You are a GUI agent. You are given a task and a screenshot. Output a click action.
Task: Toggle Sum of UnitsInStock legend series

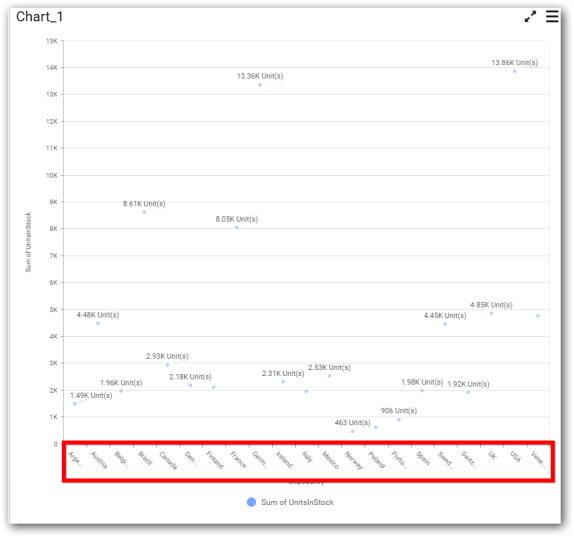[x=297, y=502]
